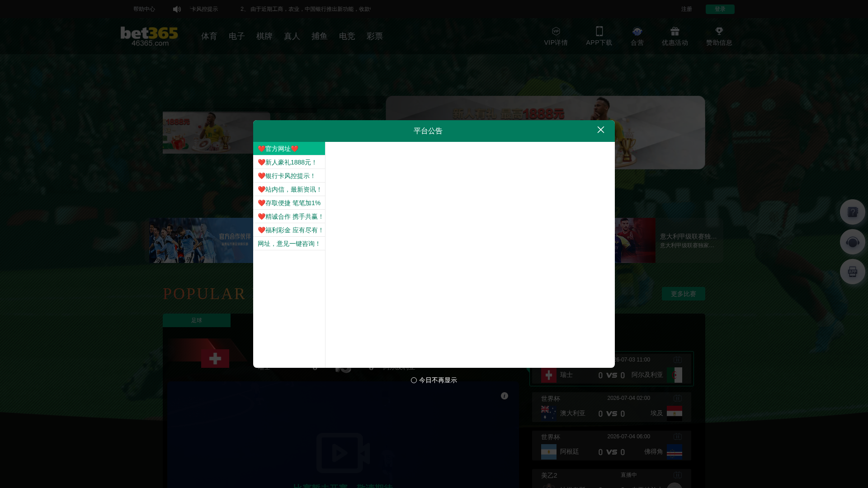868x488 pixels.
Task: Click the 更多比赛 button
Action: click(x=683, y=294)
